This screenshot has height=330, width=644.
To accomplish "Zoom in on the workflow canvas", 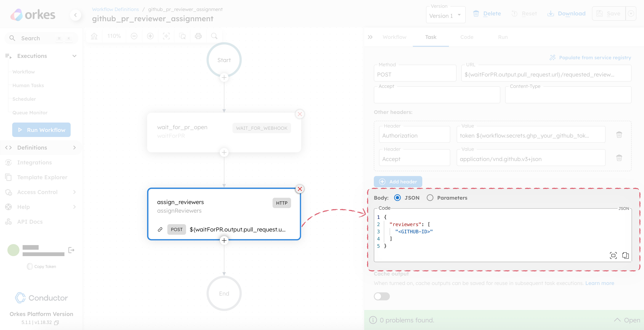I will [150, 36].
